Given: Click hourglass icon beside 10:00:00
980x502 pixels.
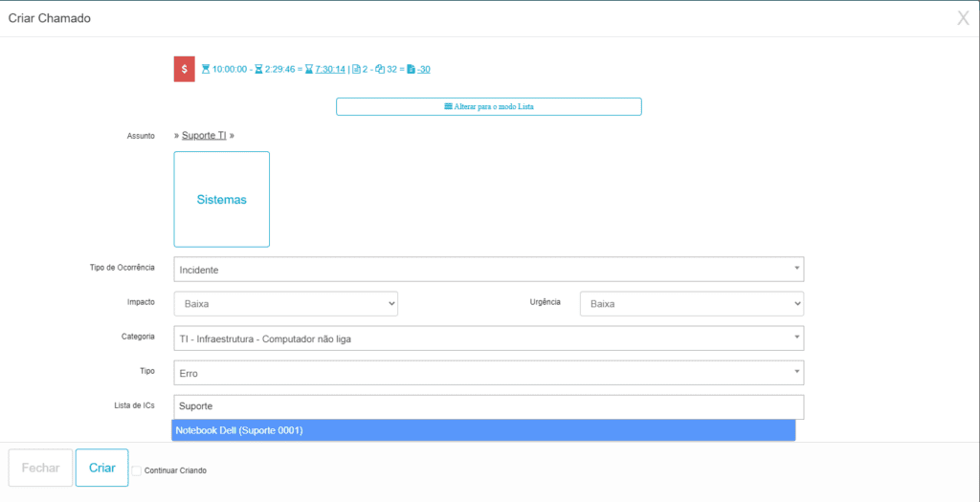Looking at the screenshot, I should pyautogui.click(x=206, y=69).
